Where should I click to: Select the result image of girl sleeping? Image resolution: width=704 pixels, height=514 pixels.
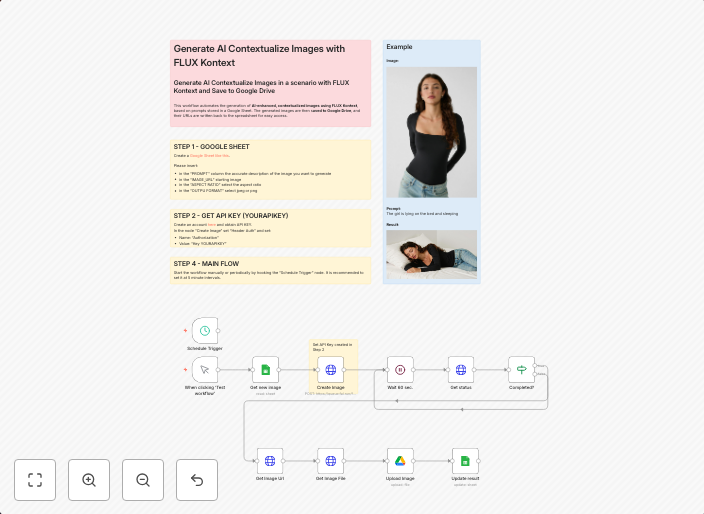pyautogui.click(x=431, y=255)
